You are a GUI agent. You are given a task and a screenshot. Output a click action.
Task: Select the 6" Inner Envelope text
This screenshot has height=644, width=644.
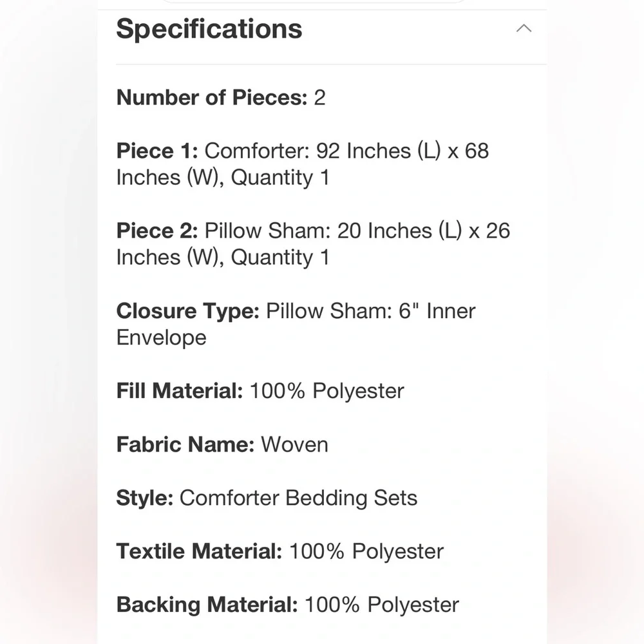click(296, 324)
